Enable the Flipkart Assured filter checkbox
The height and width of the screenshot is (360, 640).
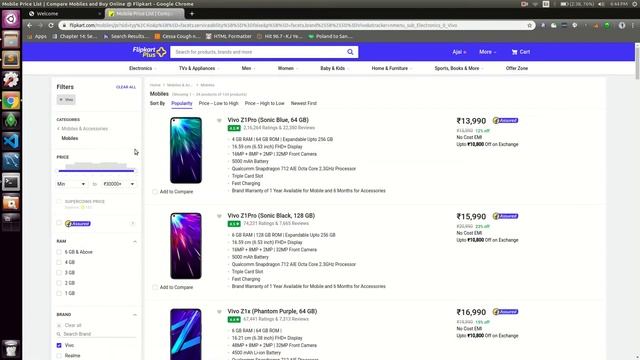point(59,223)
